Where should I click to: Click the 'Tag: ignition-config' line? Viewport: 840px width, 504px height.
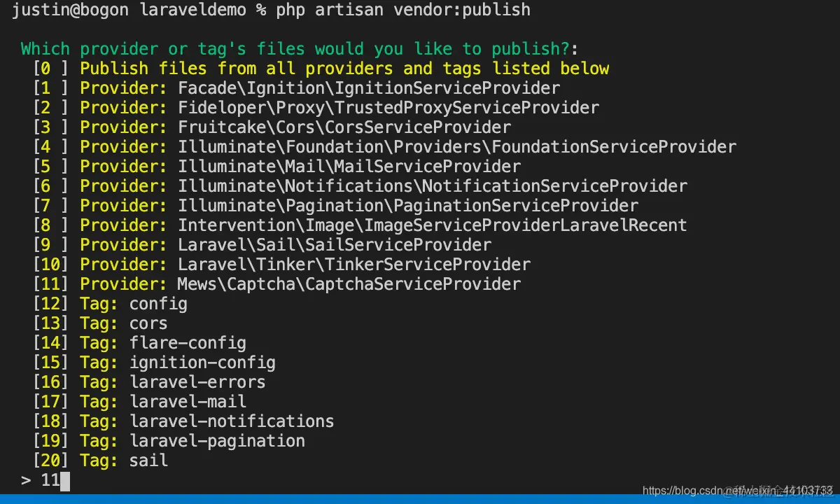click(x=154, y=363)
